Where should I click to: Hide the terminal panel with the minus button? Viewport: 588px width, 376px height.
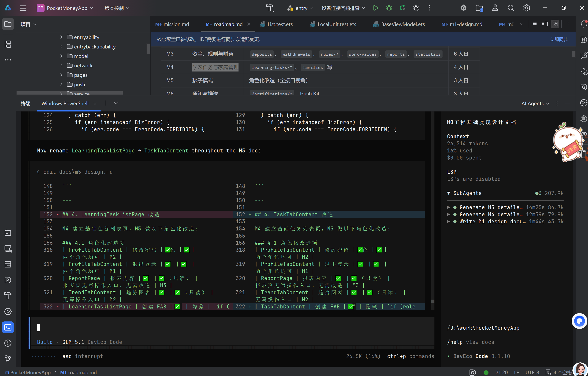(x=567, y=103)
